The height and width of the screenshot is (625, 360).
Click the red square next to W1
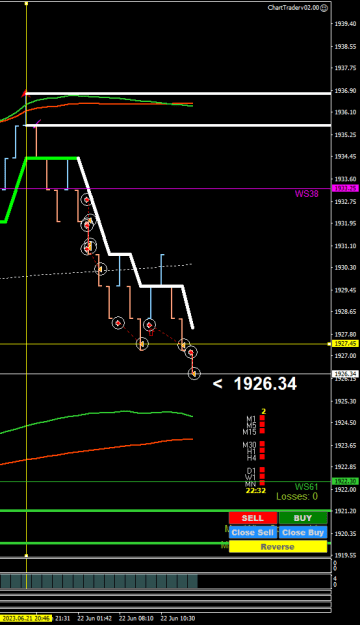pos(262,476)
